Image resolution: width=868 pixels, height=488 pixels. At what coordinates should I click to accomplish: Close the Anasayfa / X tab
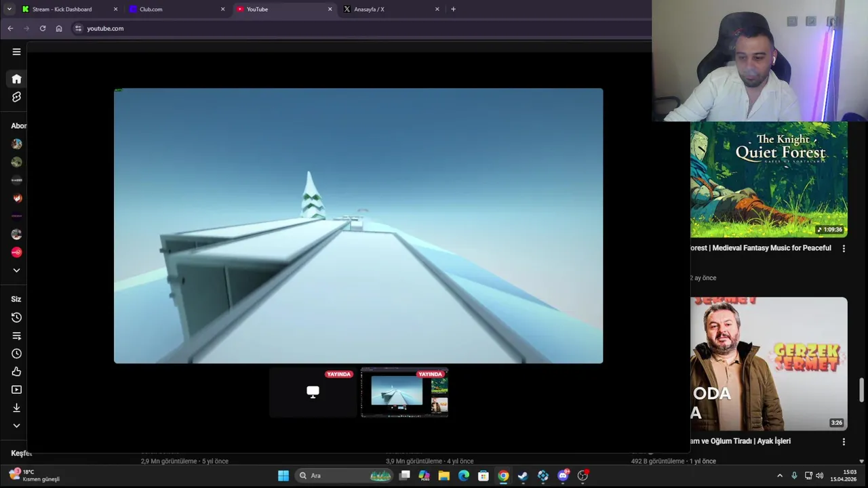click(437, 9)
